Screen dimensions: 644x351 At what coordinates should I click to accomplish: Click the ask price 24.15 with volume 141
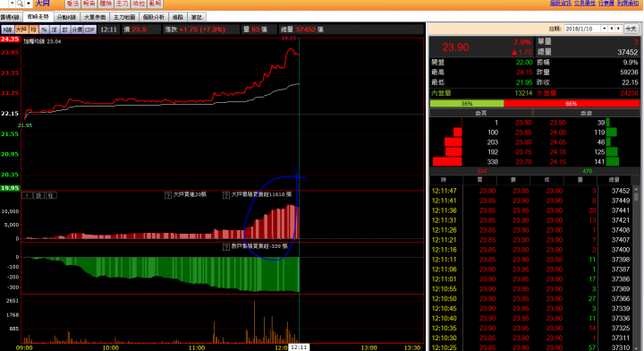(x=558, y=162)
